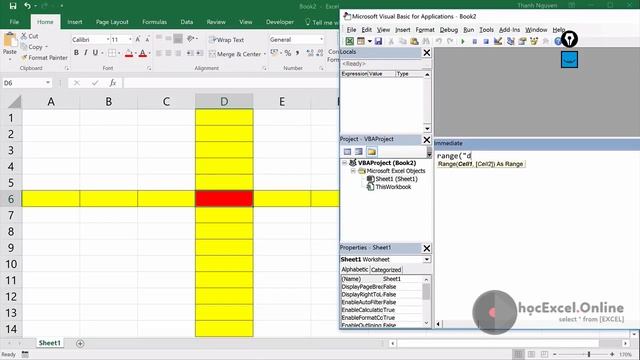Close the Project - VBAProject panel
This screenshot has height=360, width=640.
[427, 140]
